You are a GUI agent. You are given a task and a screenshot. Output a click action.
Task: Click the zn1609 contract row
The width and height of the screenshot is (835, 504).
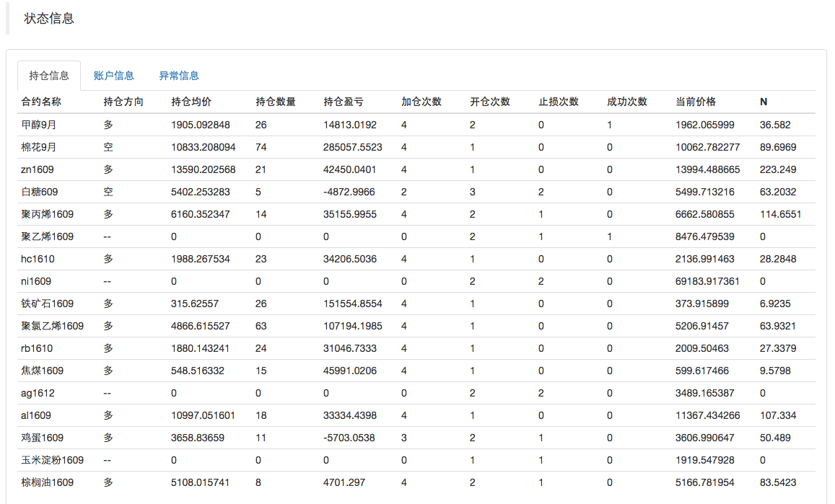(416, 169)
